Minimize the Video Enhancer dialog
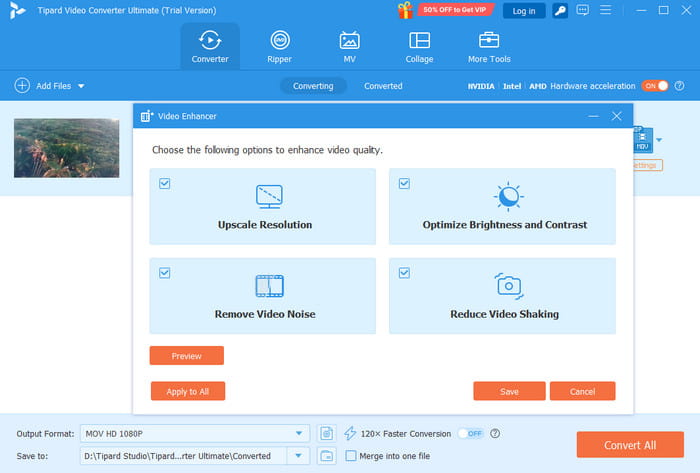Viewport: 700px width, 473px height. click(593, 116)
